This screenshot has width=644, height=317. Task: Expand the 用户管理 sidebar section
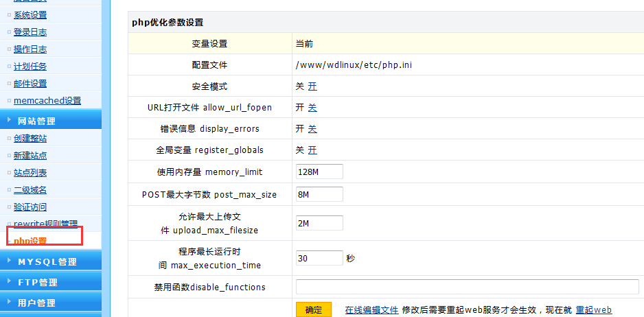coord(37,303)
